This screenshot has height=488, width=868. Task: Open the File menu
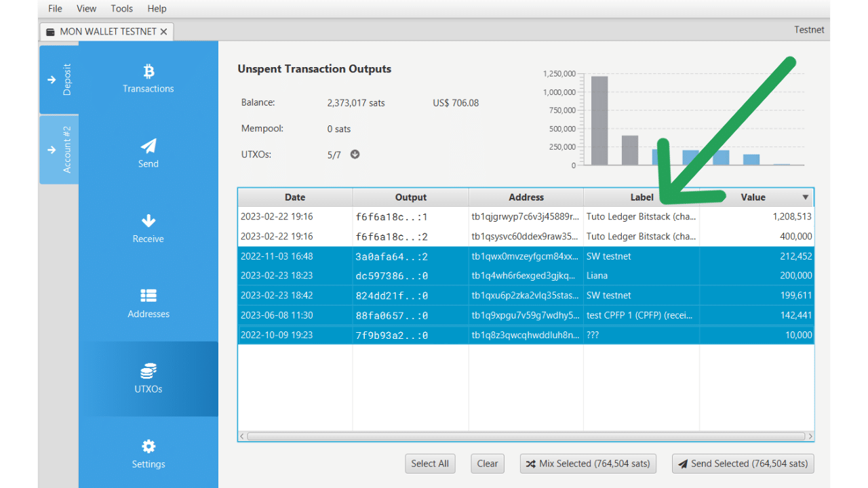tap(55, 9)
